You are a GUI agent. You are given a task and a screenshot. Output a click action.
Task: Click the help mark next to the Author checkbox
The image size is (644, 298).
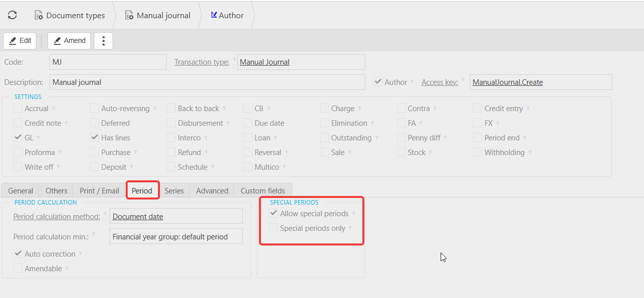point(412,82)
